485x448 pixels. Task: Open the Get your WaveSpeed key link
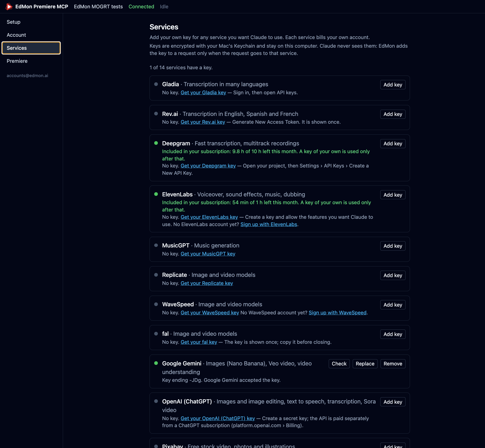pyautogui.click(x=210, y=313)
